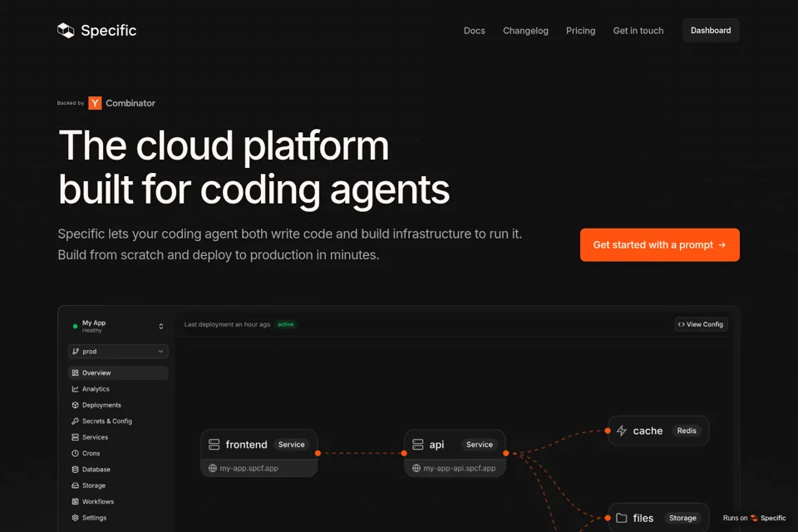
Task: Open the Database section
Action: [x=118, y=470]
